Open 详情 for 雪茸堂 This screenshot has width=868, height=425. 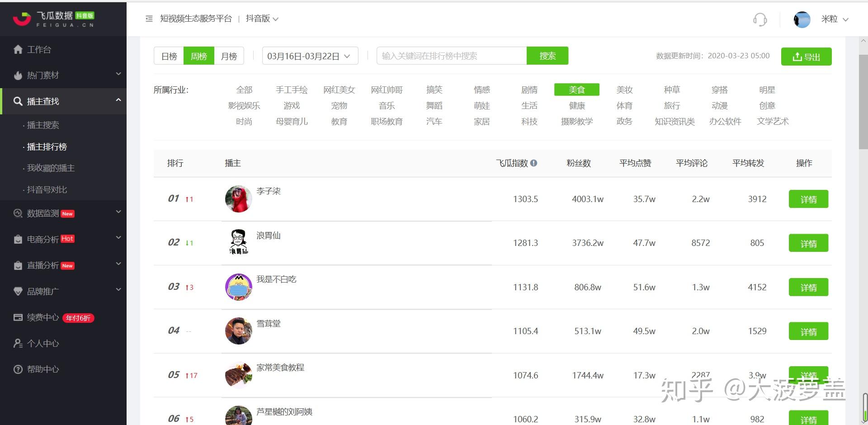click(x=808, y=331)
